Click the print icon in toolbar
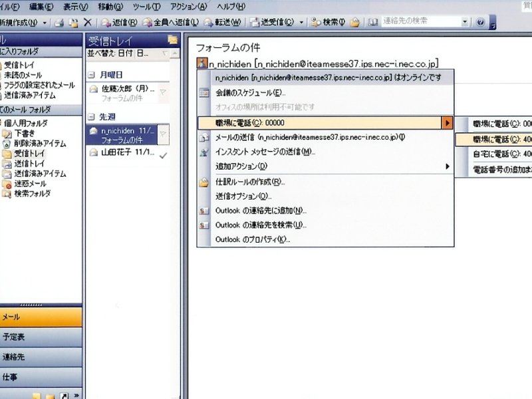 [59, 23]
